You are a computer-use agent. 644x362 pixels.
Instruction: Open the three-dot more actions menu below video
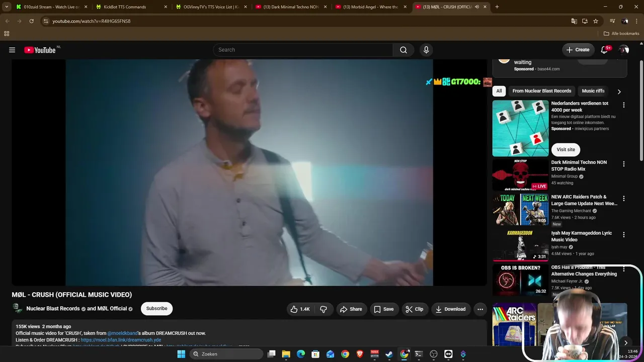[480, 309]
